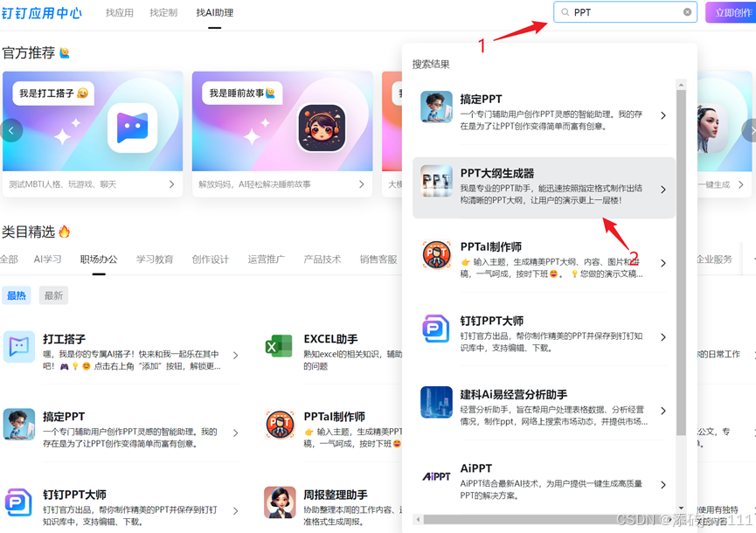Click the search magnifier icon
Screen dimensions: 756x533
tap(565, 12)
